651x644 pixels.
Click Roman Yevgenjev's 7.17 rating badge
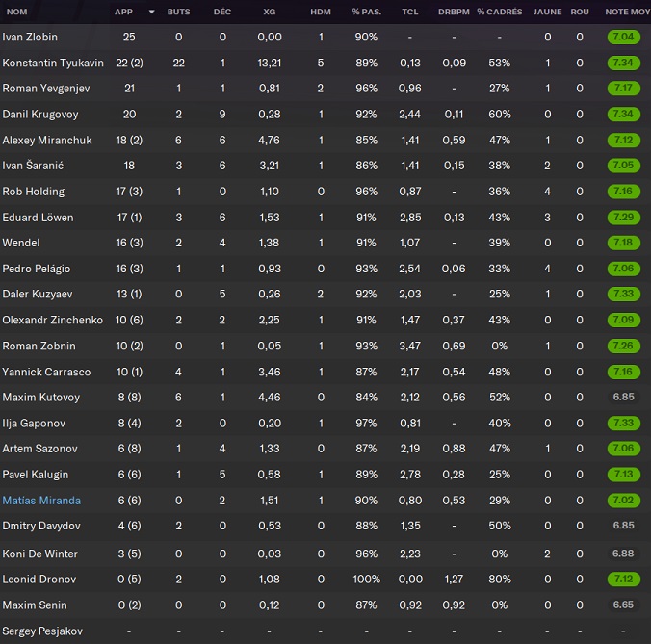623,89
